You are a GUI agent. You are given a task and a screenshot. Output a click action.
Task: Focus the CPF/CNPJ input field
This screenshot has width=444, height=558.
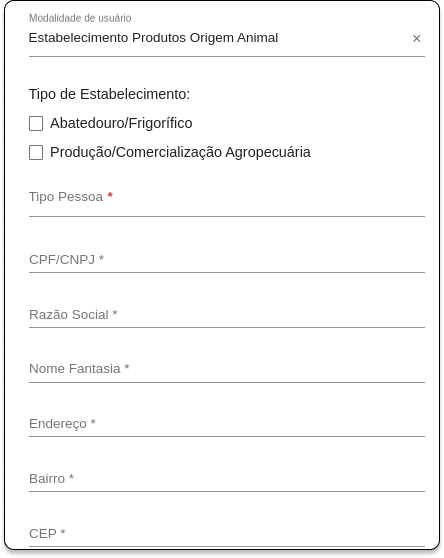pos(227,260)
